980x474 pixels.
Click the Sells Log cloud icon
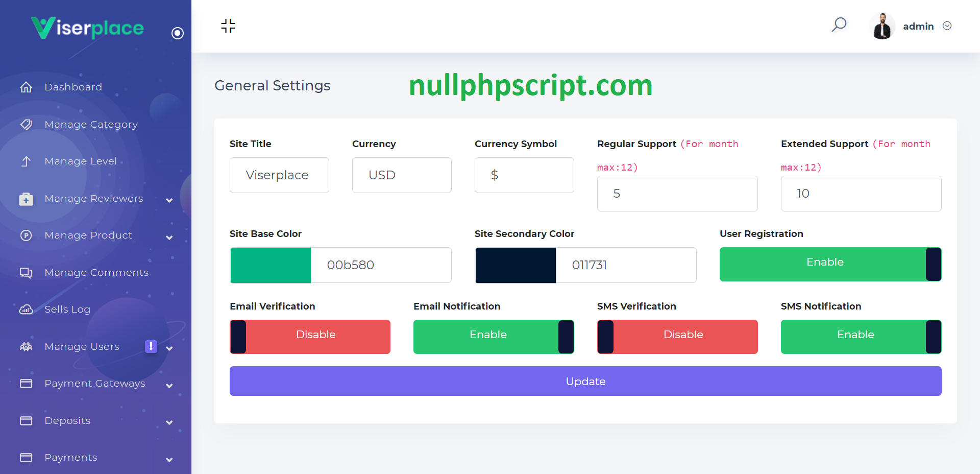(26, 310)
